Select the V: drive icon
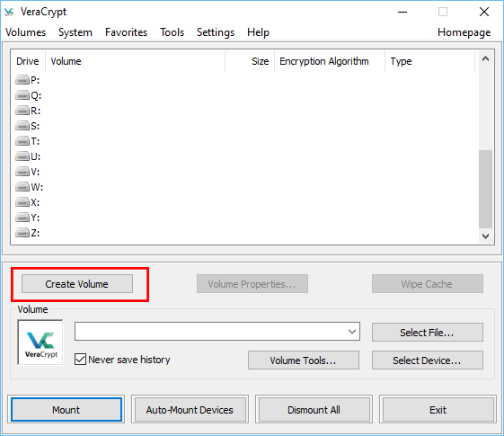This screenshot has height=436, width=504. click(x=22, y=172)
